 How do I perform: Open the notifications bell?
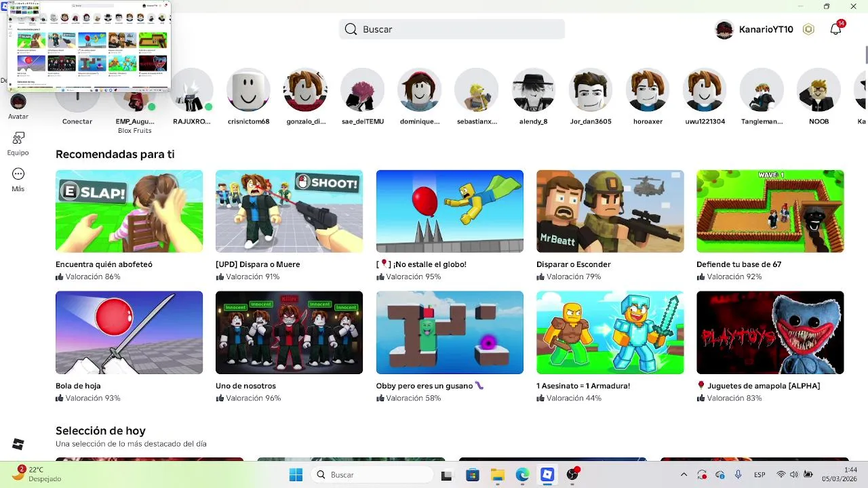836,29
